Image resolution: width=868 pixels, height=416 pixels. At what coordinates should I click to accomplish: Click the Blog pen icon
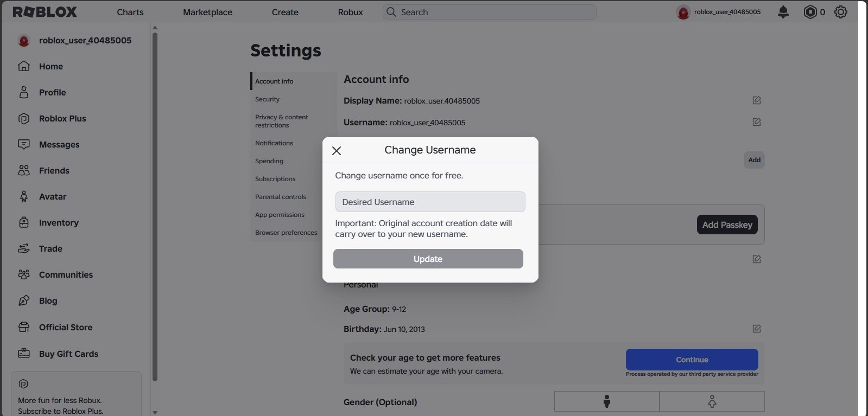pyautogui.click(x=24, y=300)
